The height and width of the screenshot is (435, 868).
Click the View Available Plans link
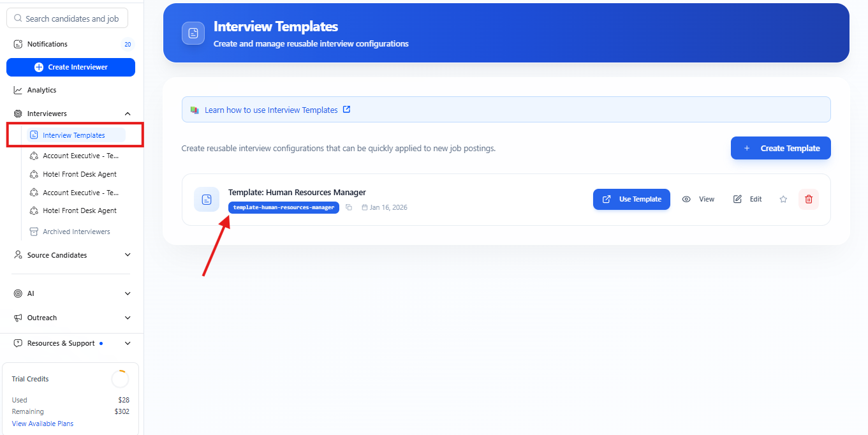[43, 424]
